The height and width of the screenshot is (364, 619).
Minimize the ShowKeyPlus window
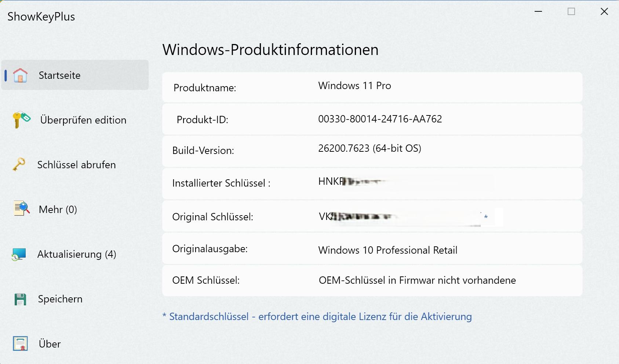[538, 12]
